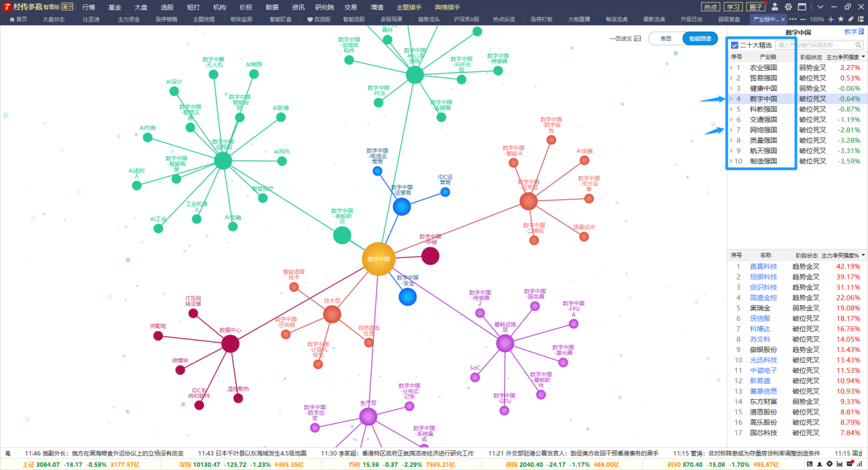Click the purple 基础设施层 node

point(505,343)
